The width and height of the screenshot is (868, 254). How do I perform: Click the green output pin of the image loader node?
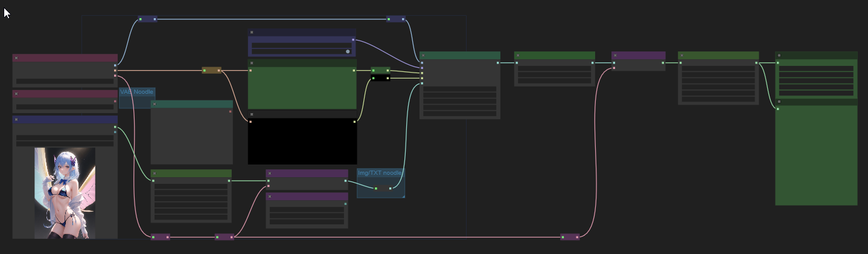pyautogui.click(x=115, y=127)
